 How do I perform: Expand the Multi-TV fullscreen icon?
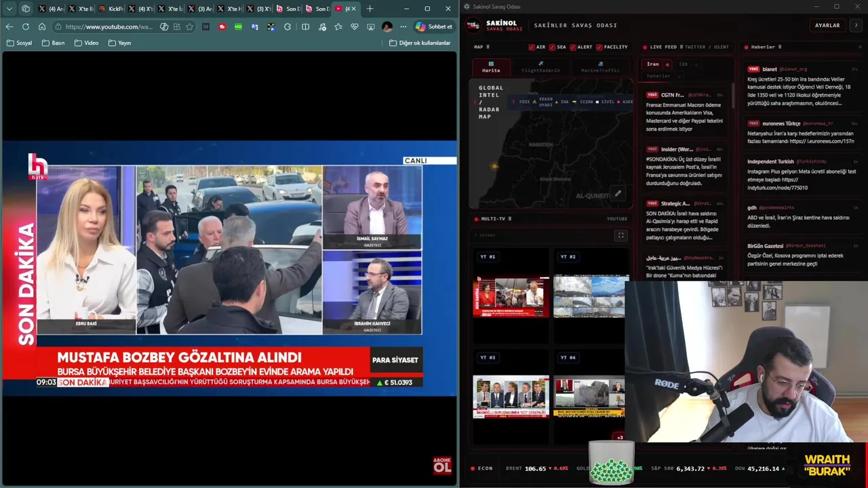[620, 235]
